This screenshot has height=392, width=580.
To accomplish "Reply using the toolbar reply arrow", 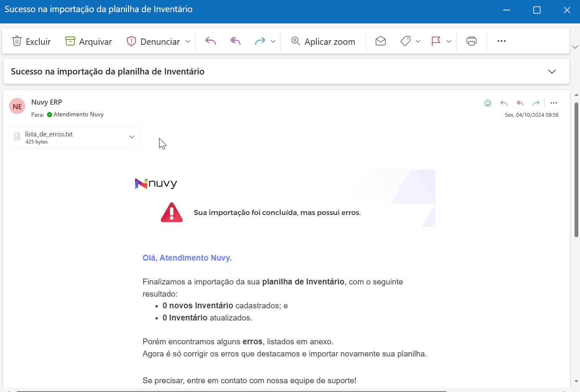I will 211,41.
